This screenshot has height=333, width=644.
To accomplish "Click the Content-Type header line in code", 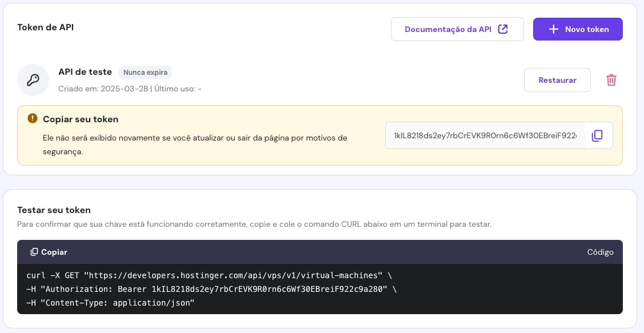I will click(x=111, y=303).
